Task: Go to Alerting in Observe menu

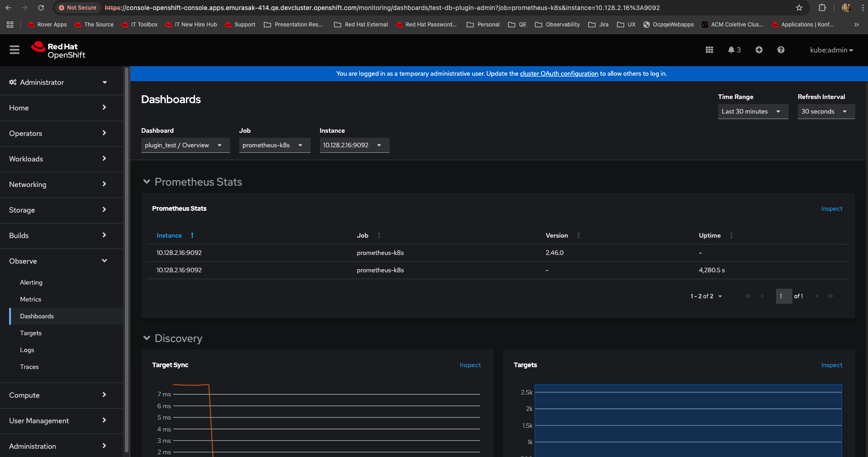Action: (31, 282)
